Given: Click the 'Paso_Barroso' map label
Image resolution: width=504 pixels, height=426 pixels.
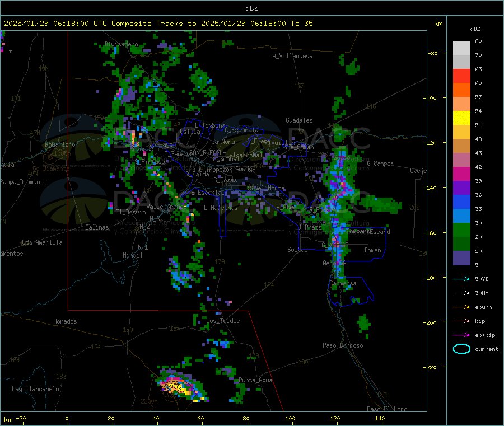Looking at the screenshot, I should point(343,345).
